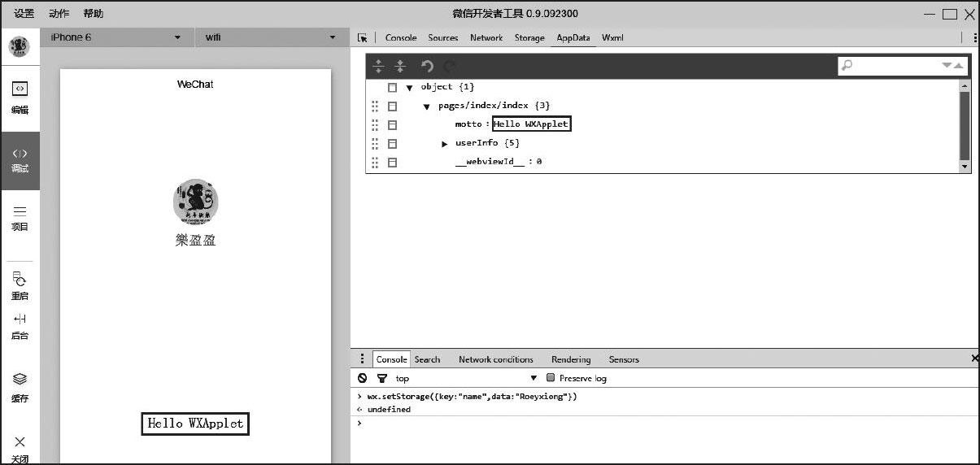Collapse the object {1} tree node
This screenshot has height=465, width=980.
[x=409, y=88]
